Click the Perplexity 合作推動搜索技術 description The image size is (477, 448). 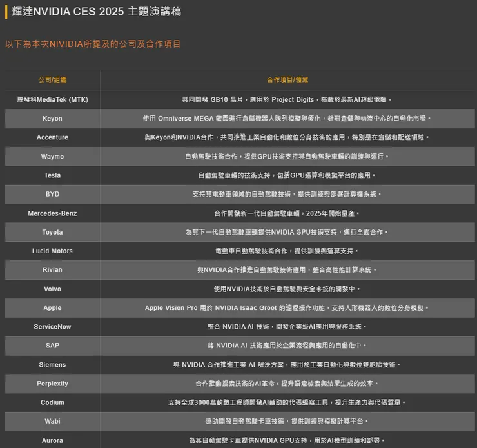pyautogui.click(x=287, y=384)
